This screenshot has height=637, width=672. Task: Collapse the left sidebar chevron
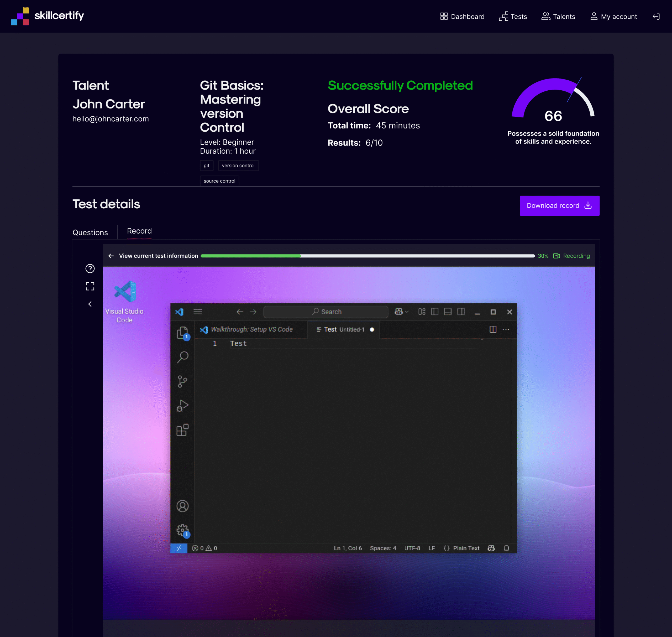(x=90, y=304)
